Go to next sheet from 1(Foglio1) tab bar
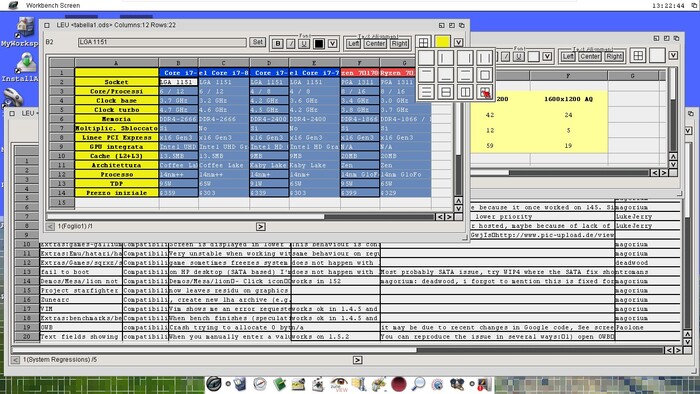 pyautogui.click(x=261, y=227)
